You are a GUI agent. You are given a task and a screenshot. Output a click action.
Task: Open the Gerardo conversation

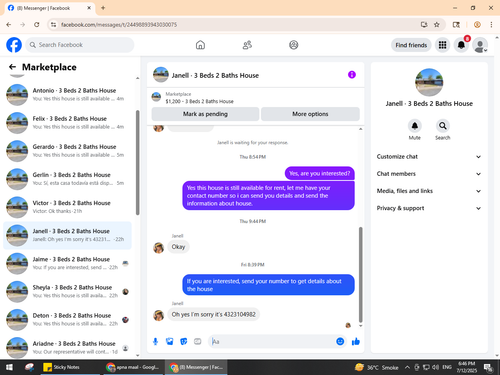pos(67,151)
